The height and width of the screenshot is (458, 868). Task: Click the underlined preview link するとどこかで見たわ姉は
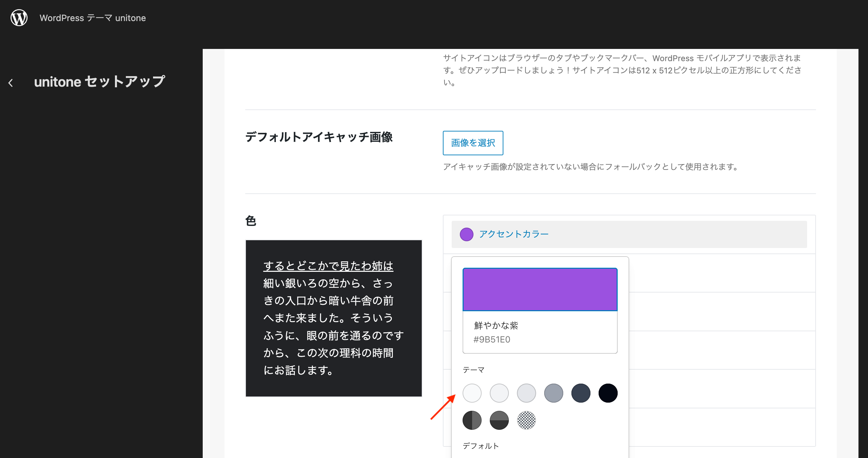coord(328,266)
